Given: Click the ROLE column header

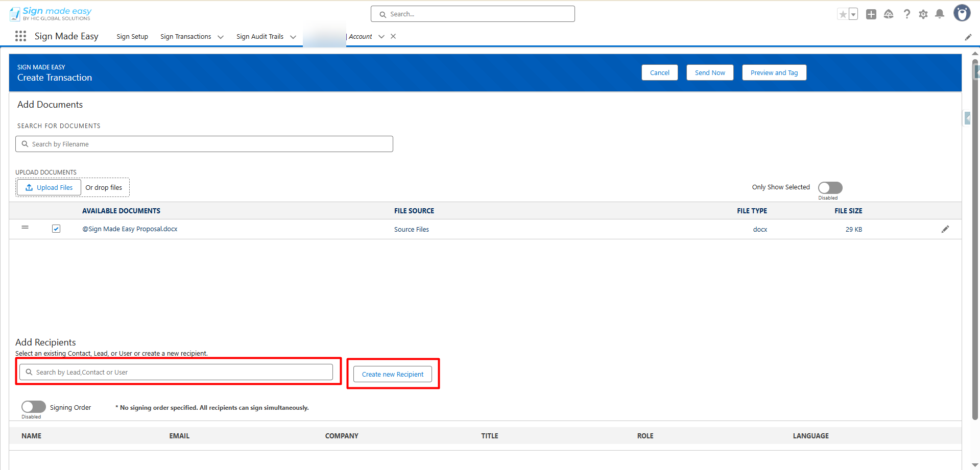Looking at the screenshot, I should [x=645, y=436].
